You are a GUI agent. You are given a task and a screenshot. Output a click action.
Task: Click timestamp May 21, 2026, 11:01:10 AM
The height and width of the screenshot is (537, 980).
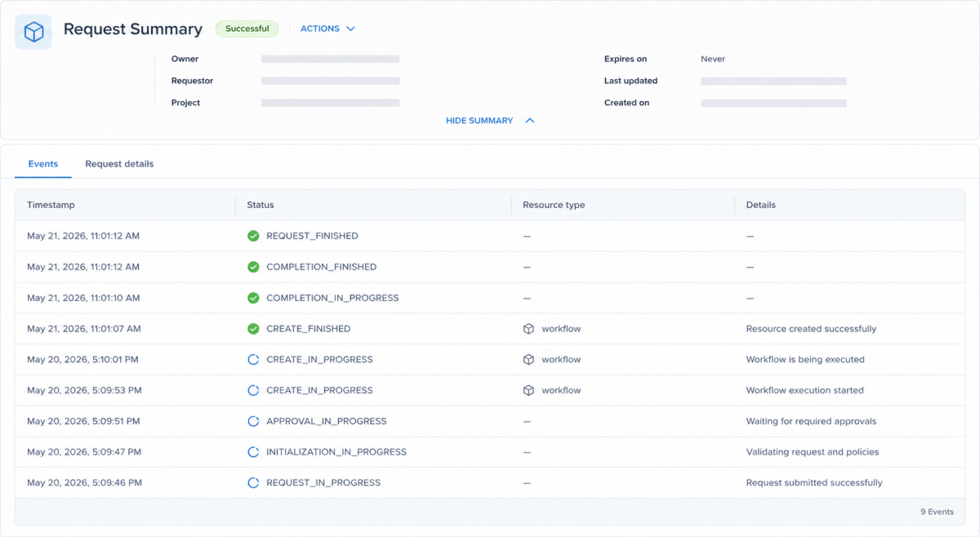[83, 298]
